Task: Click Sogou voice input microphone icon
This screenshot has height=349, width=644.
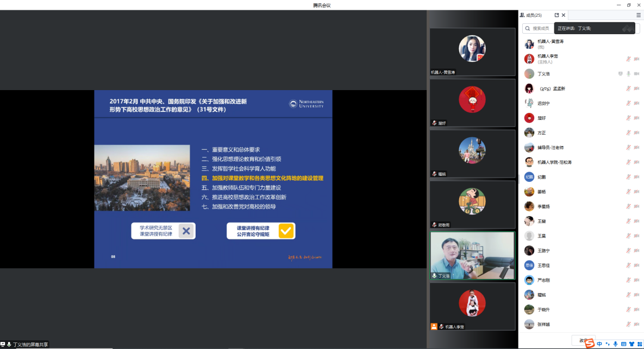Action: point(615,344)
